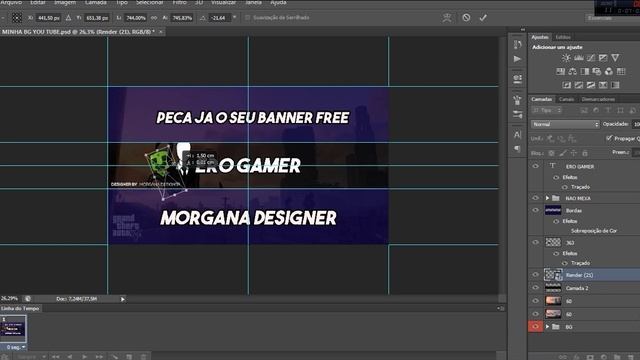Open the Ajuda menu
The width and height of the screenshot is (640, 360).
point(278,2)
